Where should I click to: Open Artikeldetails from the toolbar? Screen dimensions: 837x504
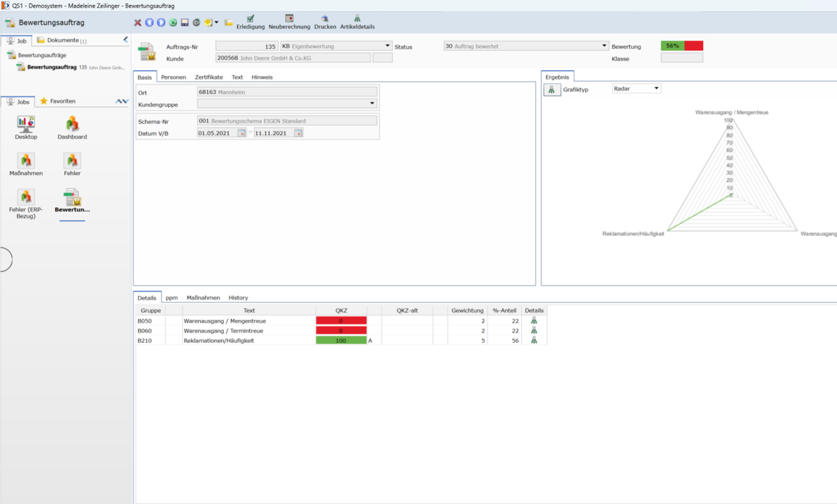[357, 22]
